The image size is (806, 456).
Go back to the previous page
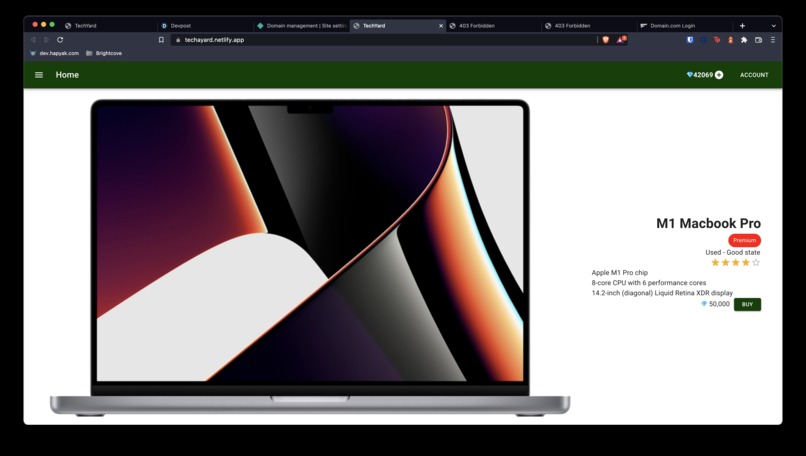(x=33, y=40)
